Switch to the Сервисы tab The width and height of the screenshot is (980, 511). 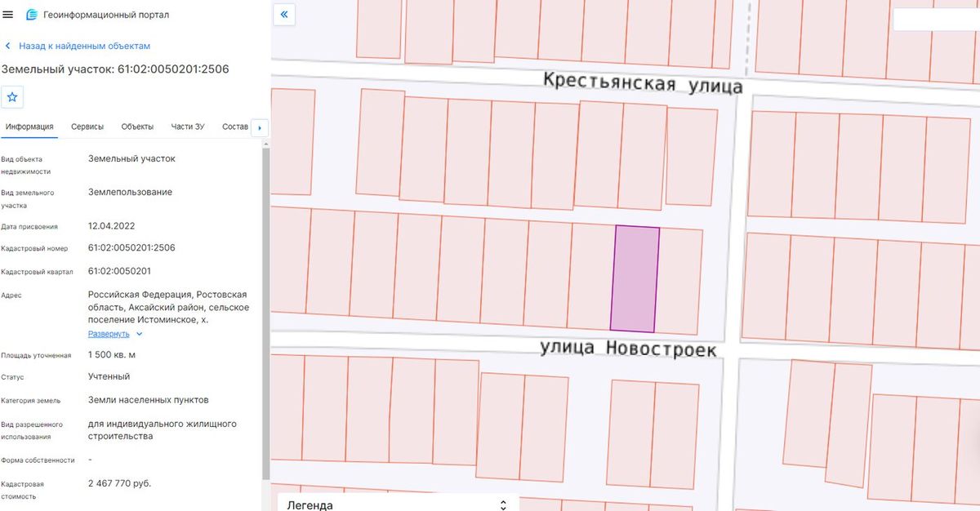point(87,127)
